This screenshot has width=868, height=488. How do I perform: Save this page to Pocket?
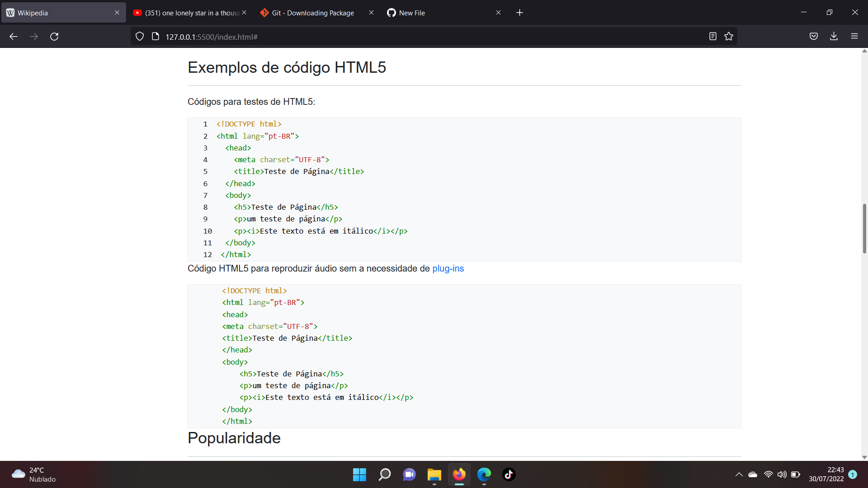(x=813, y=36)
